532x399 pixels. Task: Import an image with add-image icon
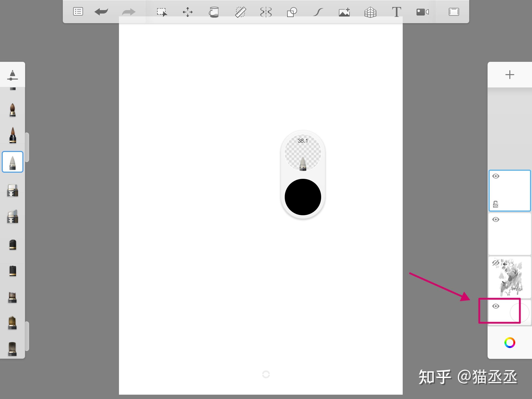[344, 12]
